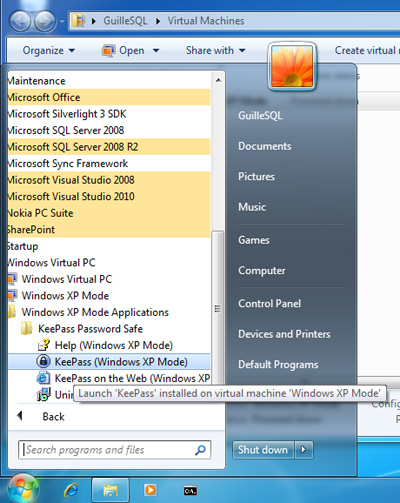Open Games from start menu
Screen dimensions: 400x503
254,240
